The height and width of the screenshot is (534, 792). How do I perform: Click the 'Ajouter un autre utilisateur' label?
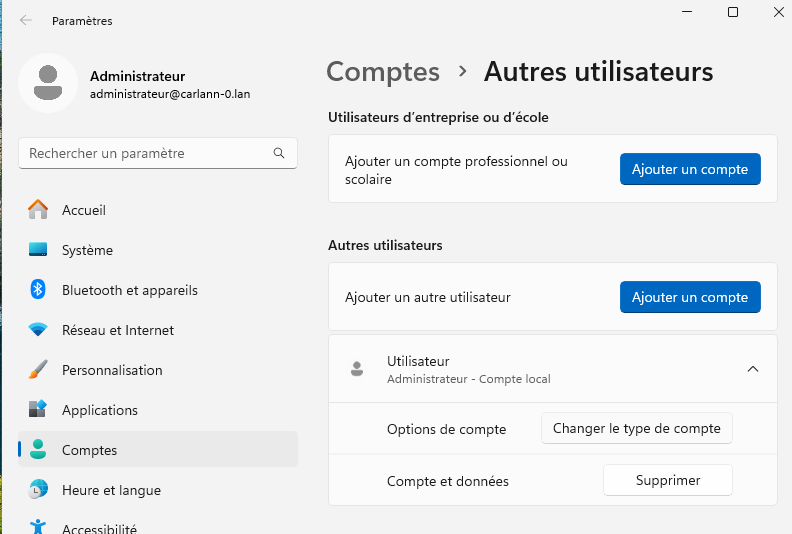point(428,297)
